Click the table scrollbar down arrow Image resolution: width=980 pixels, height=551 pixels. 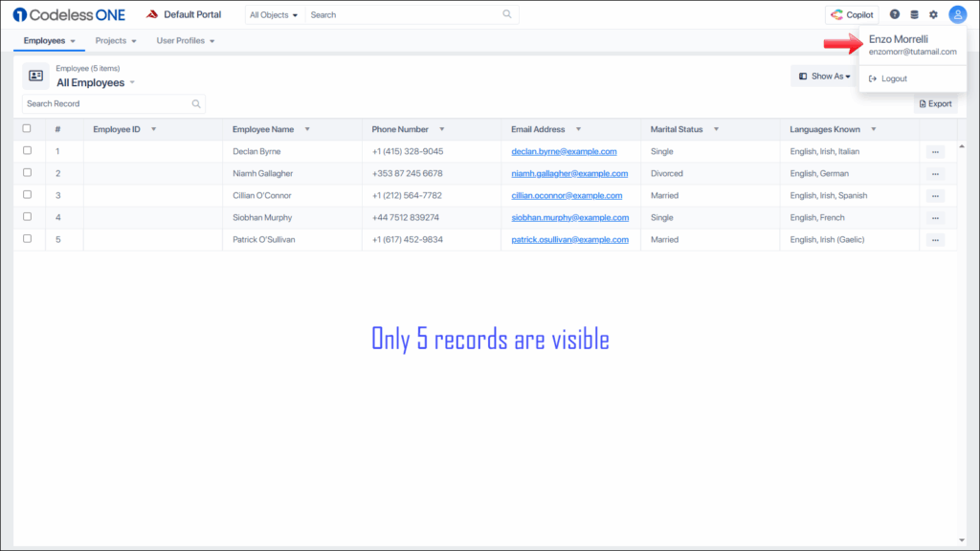click(x=961, y=540)
